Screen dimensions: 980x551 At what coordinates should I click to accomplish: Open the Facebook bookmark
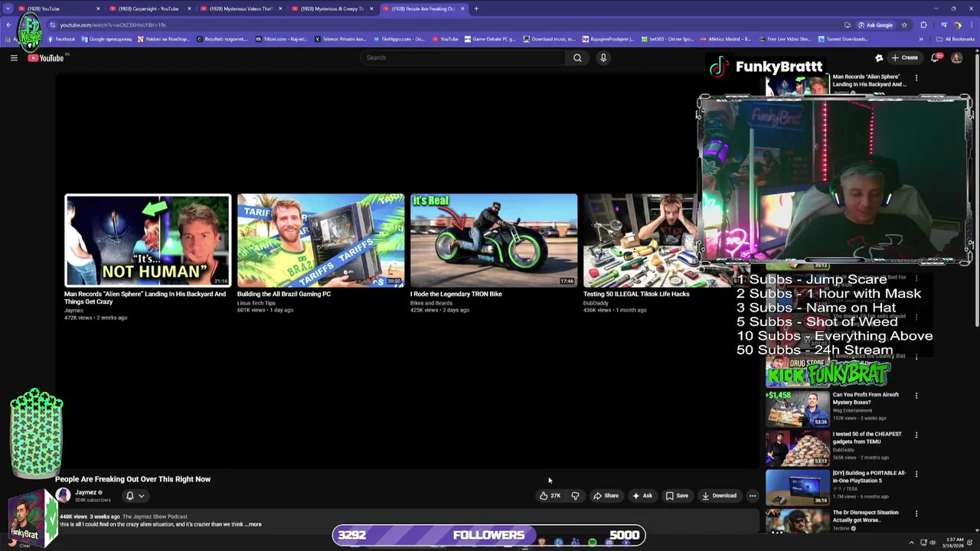point(61,39)
